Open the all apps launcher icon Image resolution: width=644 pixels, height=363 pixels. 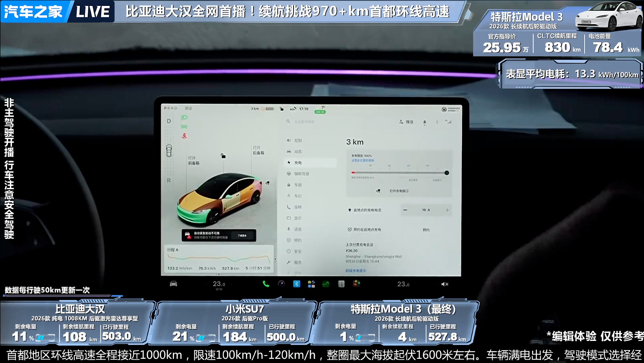click(311, 284)
